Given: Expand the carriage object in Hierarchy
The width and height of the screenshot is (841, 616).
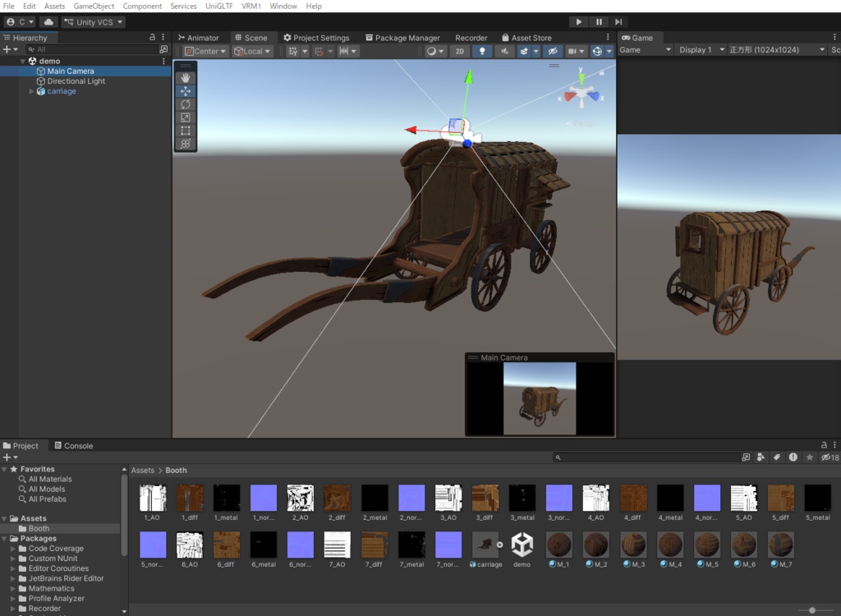Looking at the screenshot, I should [31, 91].
